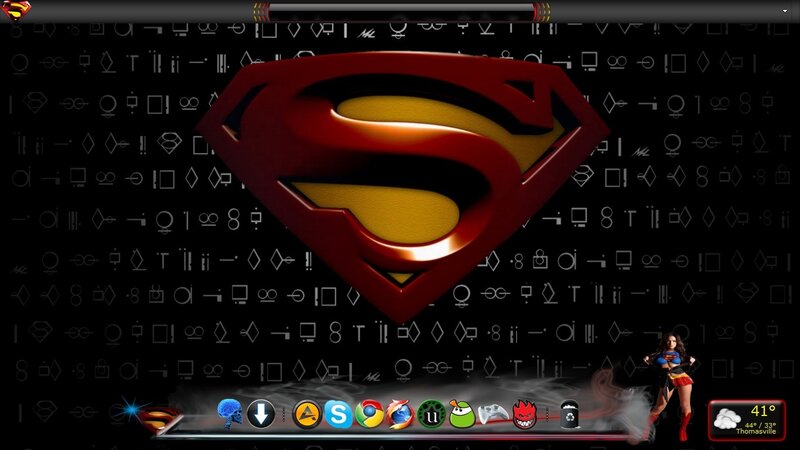Expand the small dropdown arrow in the top bar
The height and width of the screenshot is (450, 800).
(785, 11)
